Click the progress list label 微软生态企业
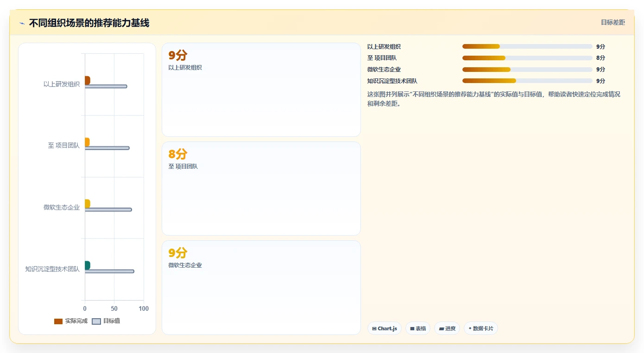644x353 pixels. 384,70
